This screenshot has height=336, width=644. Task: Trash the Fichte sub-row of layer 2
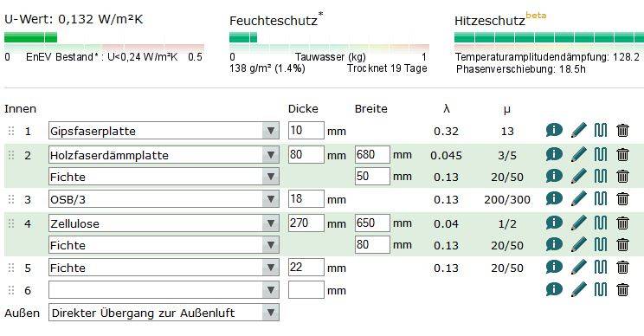(x=622, y=177)
